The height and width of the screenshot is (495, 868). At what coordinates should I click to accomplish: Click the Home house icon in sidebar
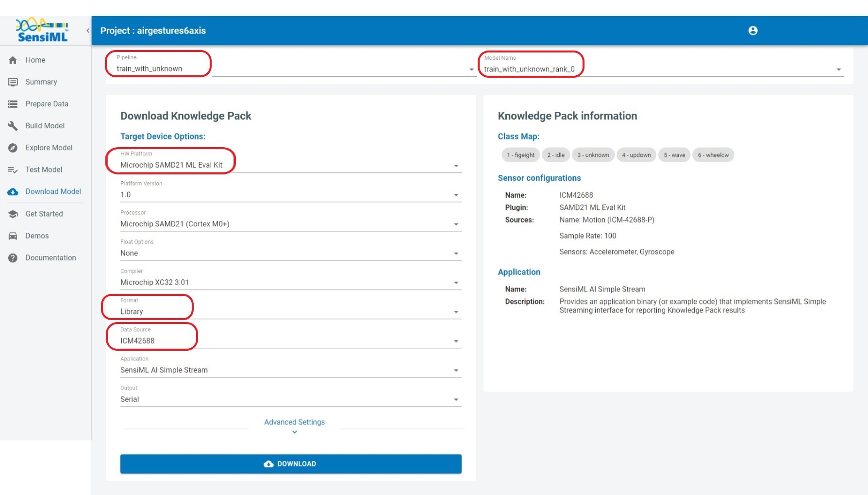[x=13, y=60]
